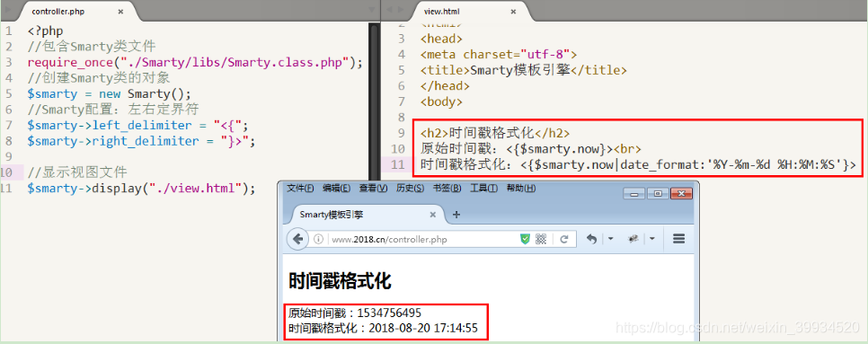Click the '原始时间戳：<{$smarty.now}><br>' code line
This screenshot has height=344, width=868.
pyautogui.click(x=531, y=149)
